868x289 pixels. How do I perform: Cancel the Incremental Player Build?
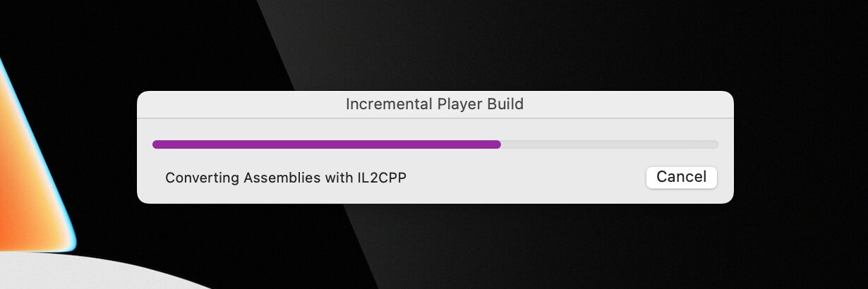click(681, 177)
